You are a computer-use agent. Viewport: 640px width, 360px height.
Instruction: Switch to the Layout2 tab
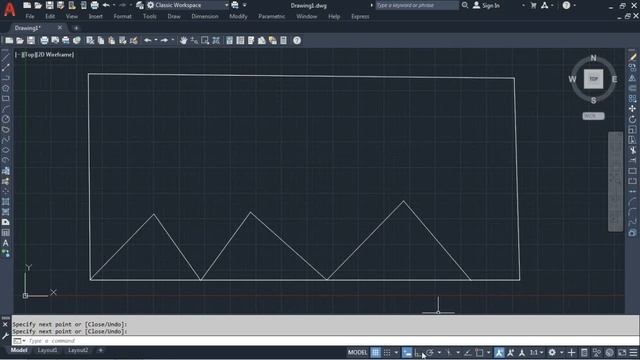[x=78, y=351]
